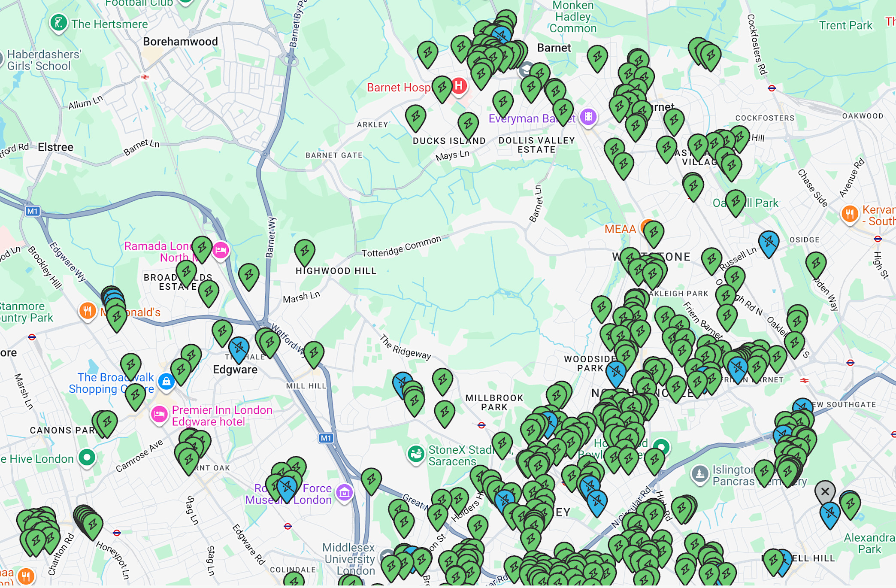Open The Hertsmere golf course icon
This screenshot has height=588, width=896.
point(58,22)
